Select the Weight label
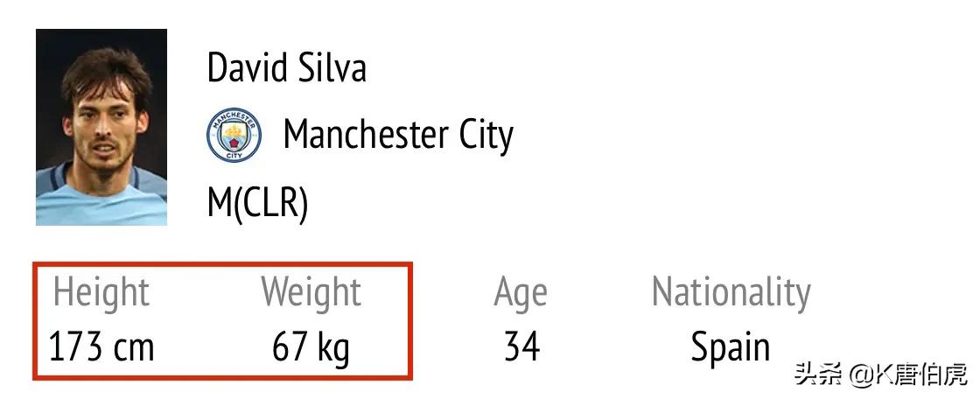 point(311,292)
